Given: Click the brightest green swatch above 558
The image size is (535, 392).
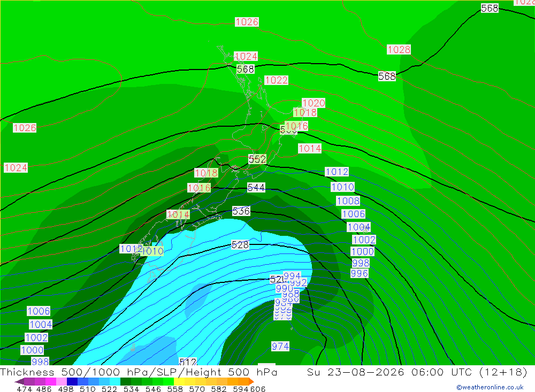Looking at the screenshot, I should coord(168,381).
